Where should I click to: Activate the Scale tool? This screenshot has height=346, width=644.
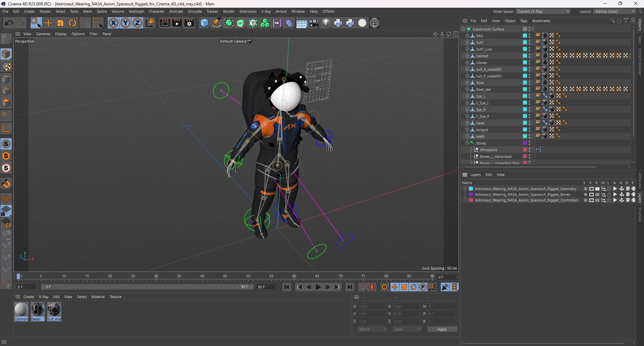click(60, 23)
